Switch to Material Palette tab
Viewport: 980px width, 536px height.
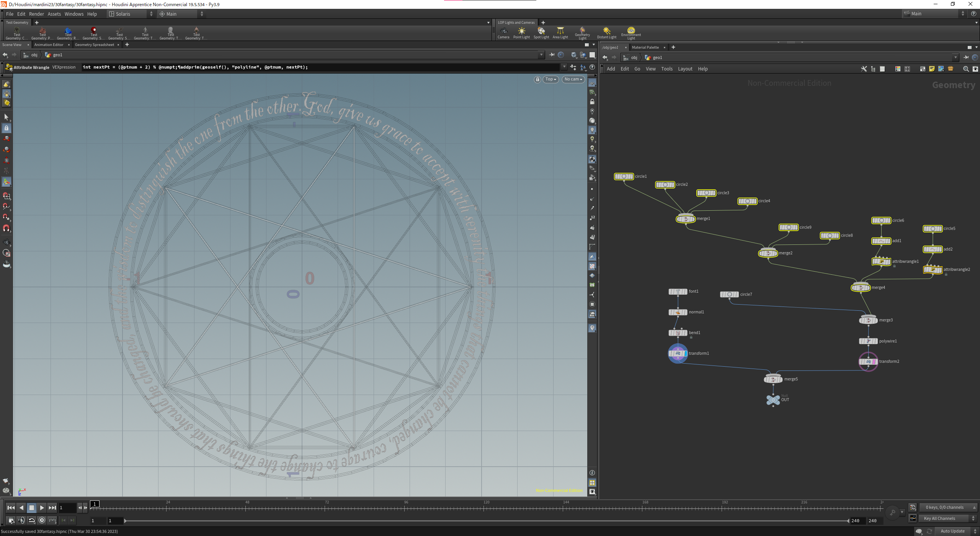pos(645,48)
